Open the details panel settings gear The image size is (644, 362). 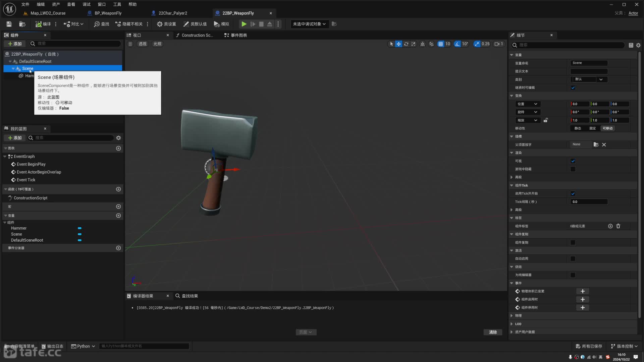click(x=638, y=45)
